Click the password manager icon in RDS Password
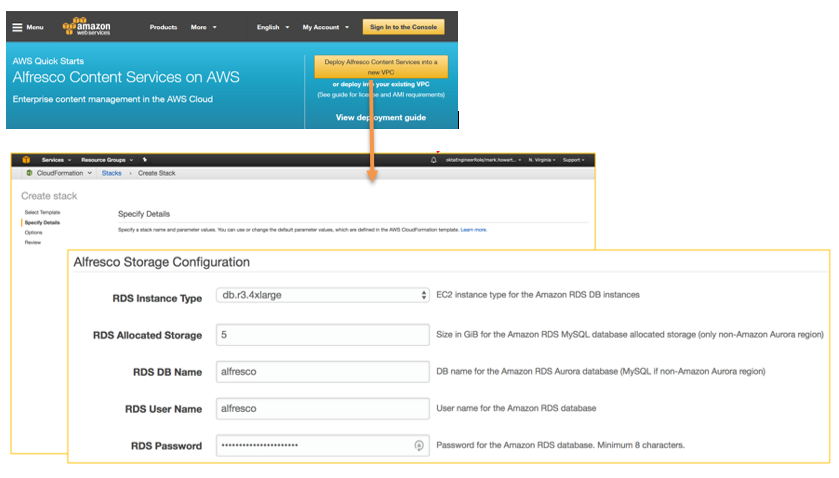This screenshot has width=839, height=478. coord(419,445)
